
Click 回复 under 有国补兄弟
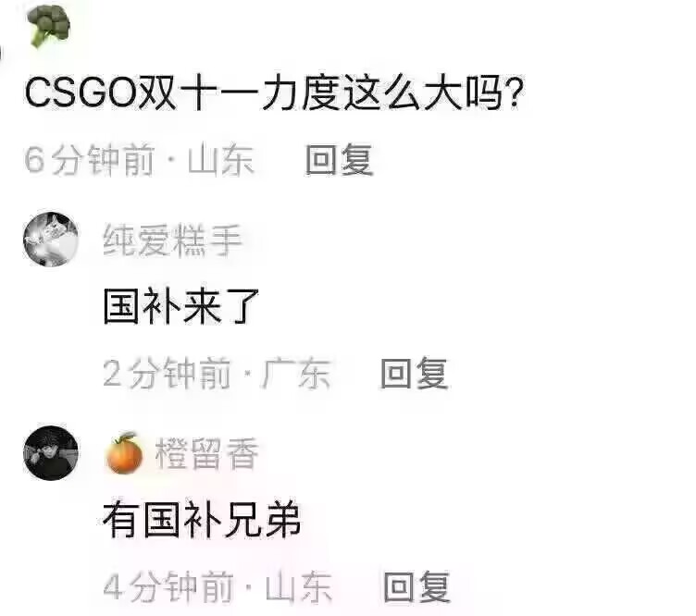416,586
